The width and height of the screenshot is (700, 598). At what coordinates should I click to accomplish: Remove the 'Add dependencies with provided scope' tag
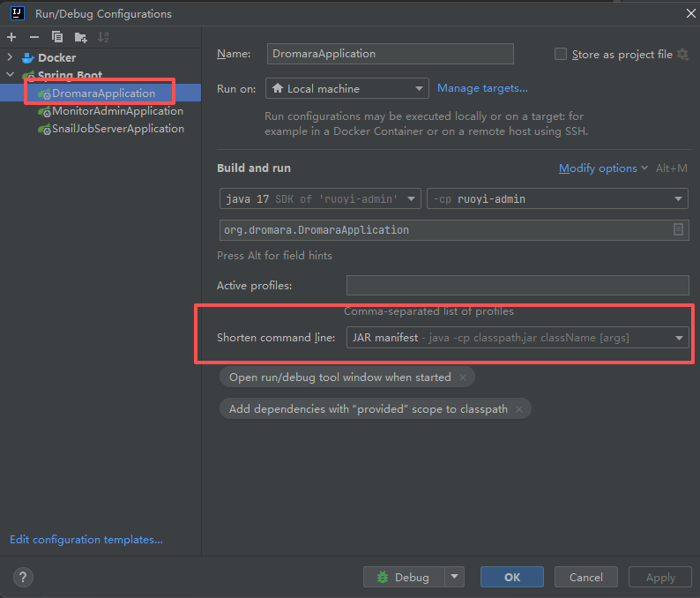coord(519,409)
